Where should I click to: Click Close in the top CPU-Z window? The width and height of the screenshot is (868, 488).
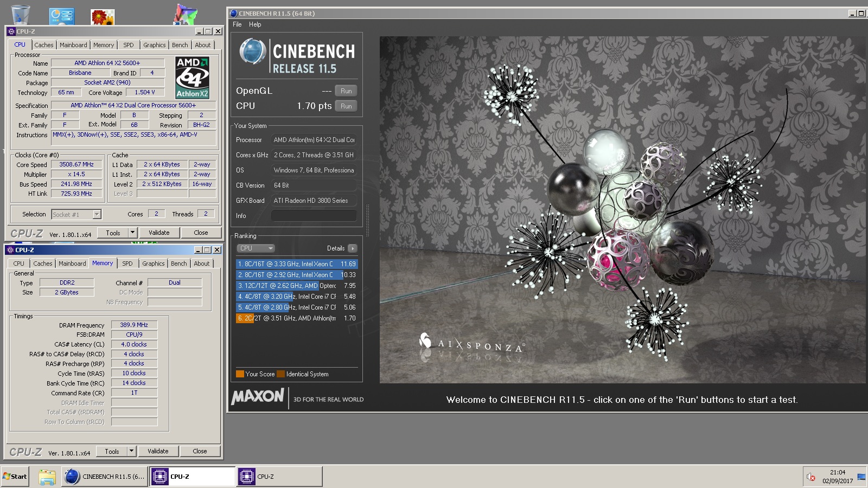click(201, 233)
